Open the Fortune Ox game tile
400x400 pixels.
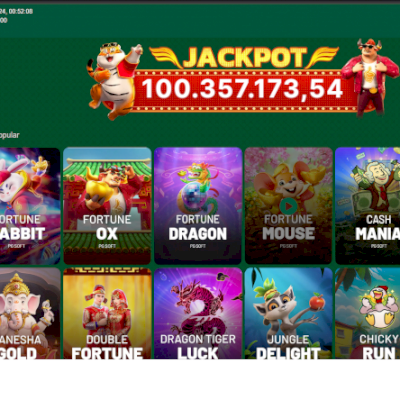(107, 206)
